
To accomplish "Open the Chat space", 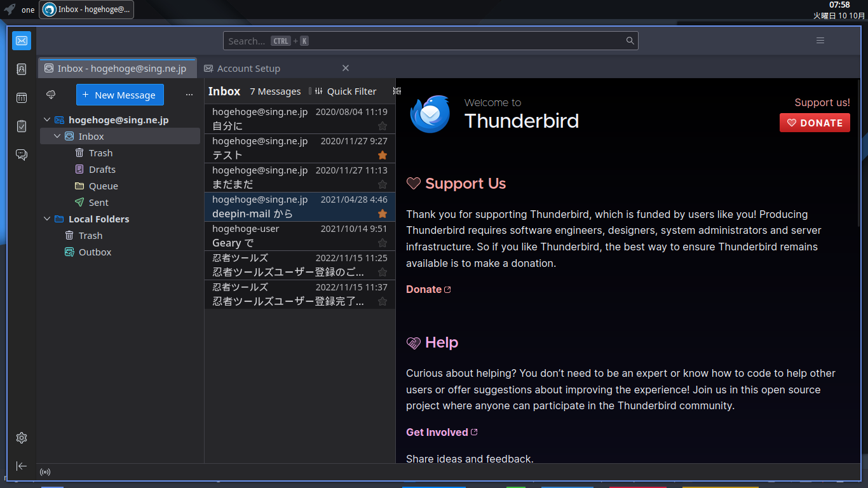I will click(22, 155).
